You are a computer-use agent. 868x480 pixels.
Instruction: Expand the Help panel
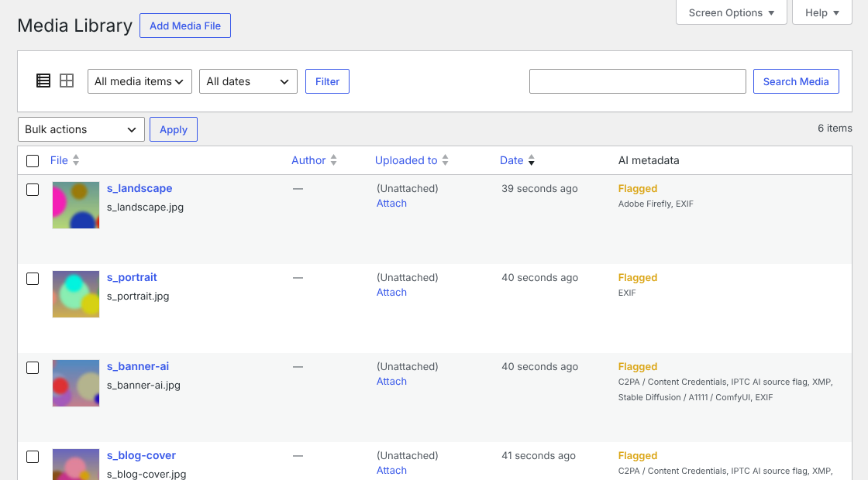pos(822,12)
